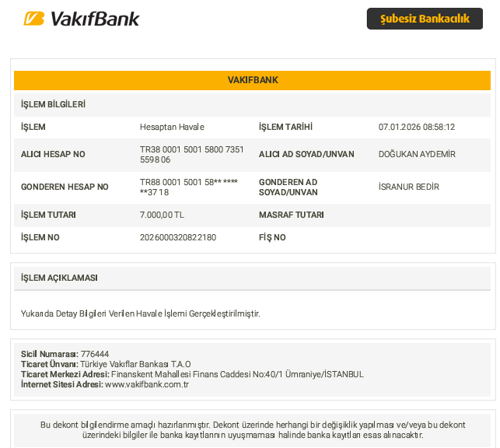Open the www.vakifbank.com.tr website address
The height and width of the screenshot is (448, 500).
(x=147, y=384)
